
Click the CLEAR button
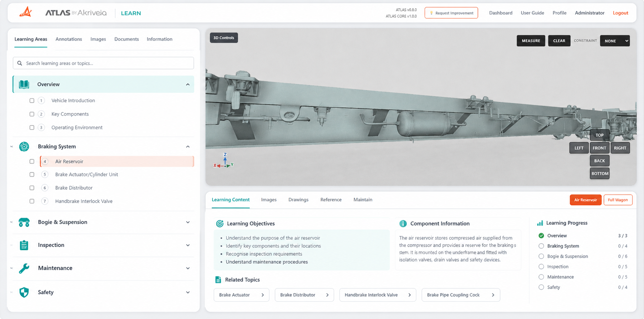coord(559,41)
